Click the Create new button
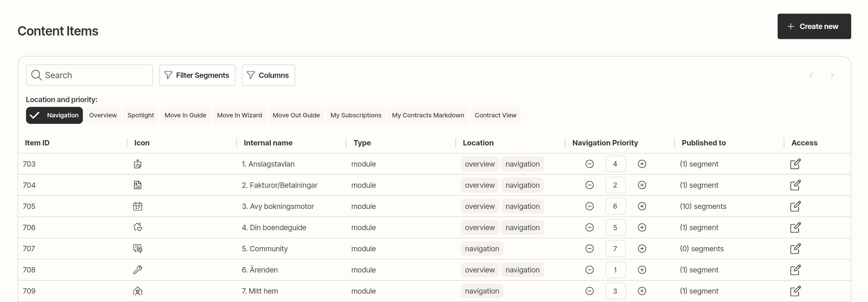The image size is (868, 302). (814, 26)
